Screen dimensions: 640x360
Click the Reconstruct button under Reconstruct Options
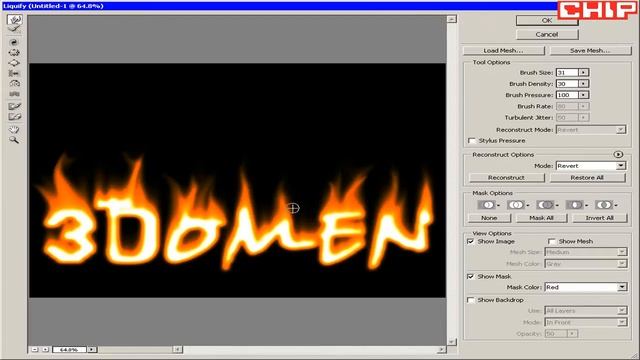[x=506, y=178]
